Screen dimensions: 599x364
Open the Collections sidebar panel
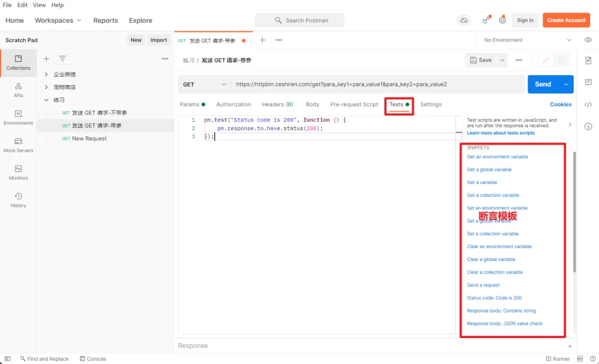pyautogui.click(x=18, y=62)
